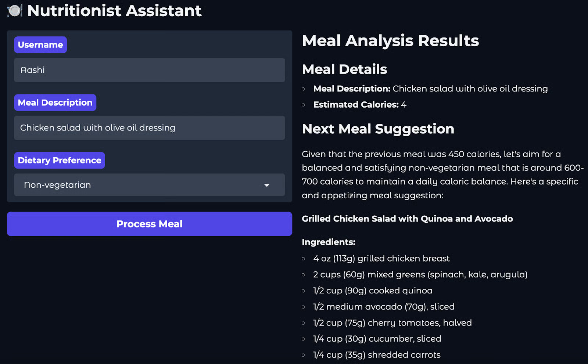588x364 pixels.
Task: Select the Username label badge
Action: [x=40, y=44]
